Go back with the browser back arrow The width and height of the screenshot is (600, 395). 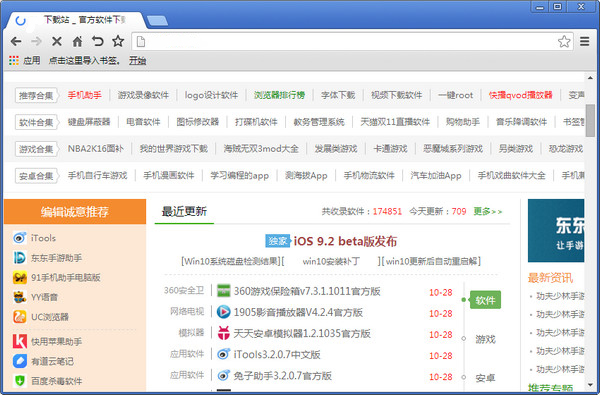[16, 41]
